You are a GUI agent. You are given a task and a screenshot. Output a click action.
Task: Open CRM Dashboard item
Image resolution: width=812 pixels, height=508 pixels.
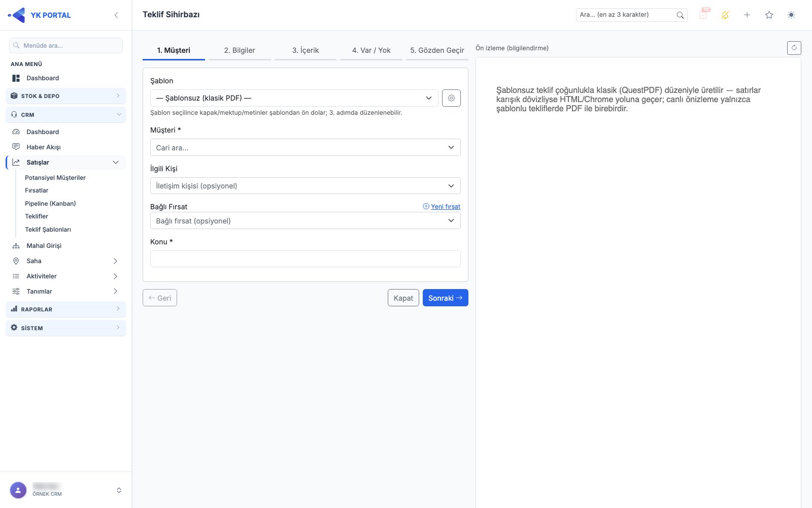coord(66,132)
